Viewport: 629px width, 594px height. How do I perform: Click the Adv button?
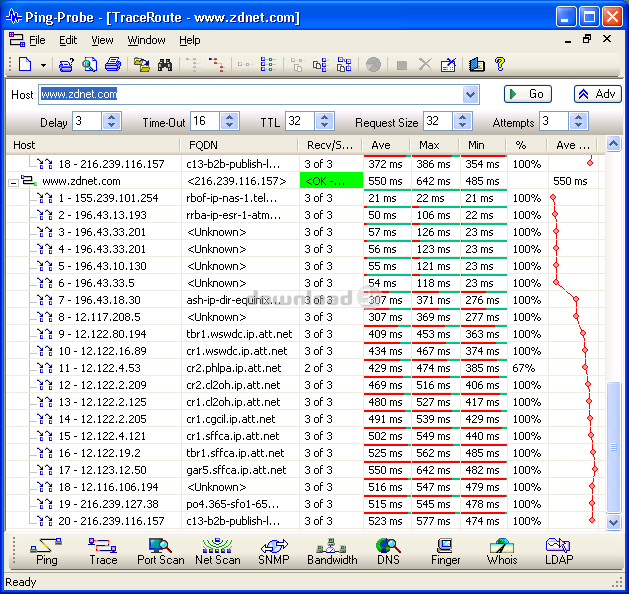[x=598, y=94]
